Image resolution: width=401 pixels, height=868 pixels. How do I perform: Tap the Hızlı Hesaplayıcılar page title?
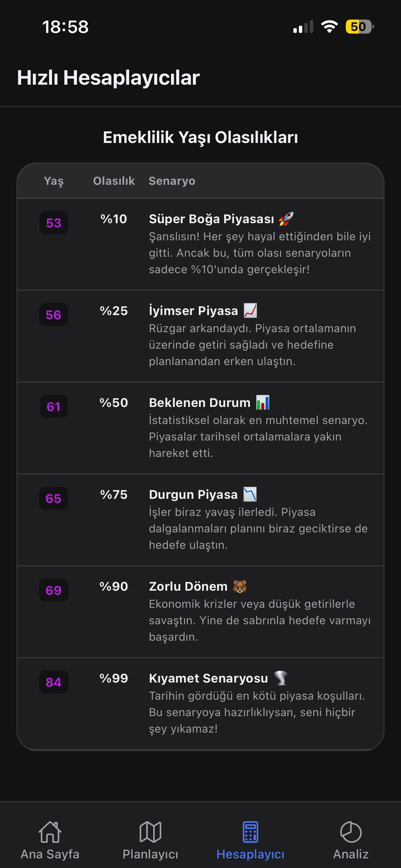pyautogui.click(x=108, y=78)
